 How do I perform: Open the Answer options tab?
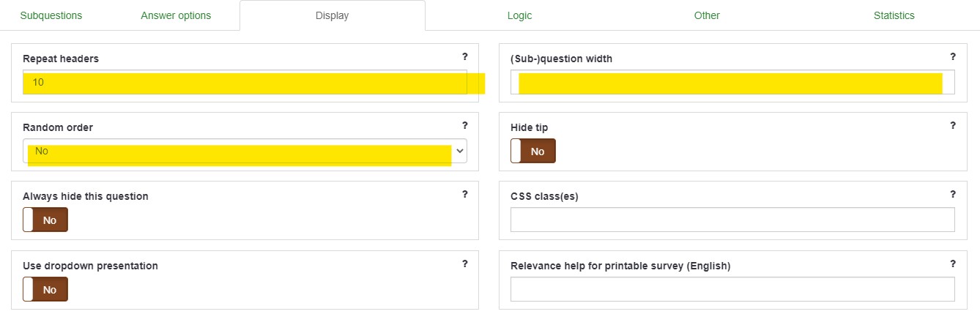[x=176, y=15]
